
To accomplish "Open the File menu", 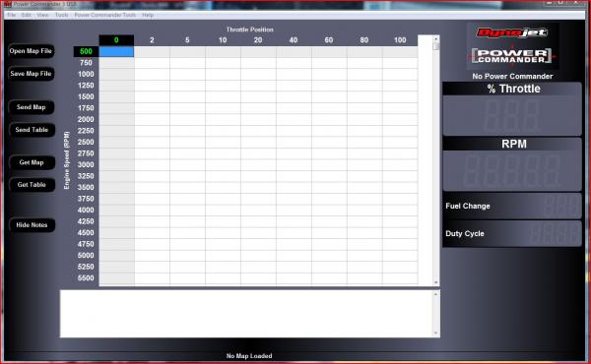I will tap(11, 15).
